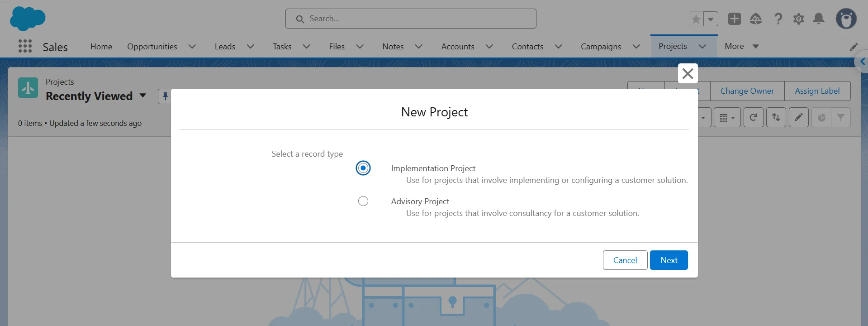Close the New Project dialog with X
The width and height of the screenshot is (868, 326).
coord(688,73)
